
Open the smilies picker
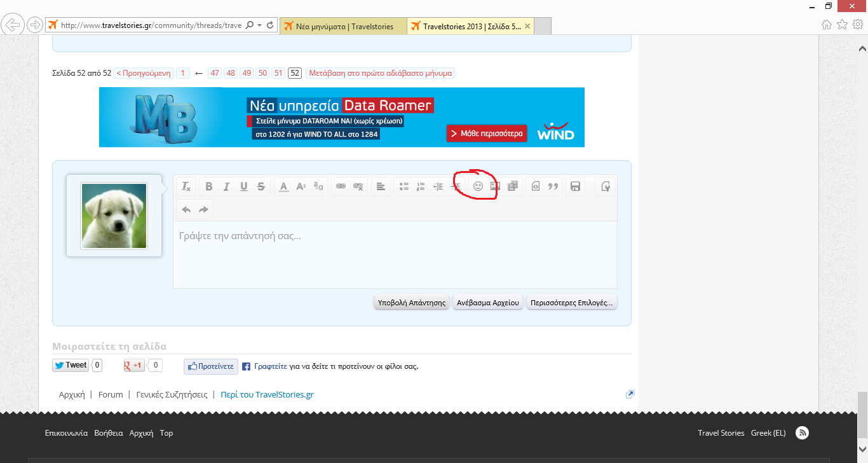pyautogui.click(x=478, y=186)
